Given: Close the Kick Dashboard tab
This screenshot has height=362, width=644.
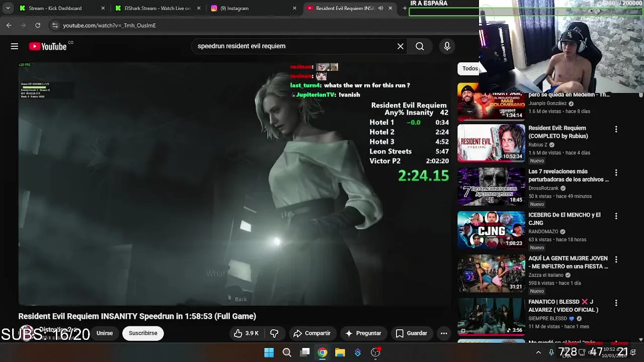Looking at the screenshot, I should click(103, 8).
